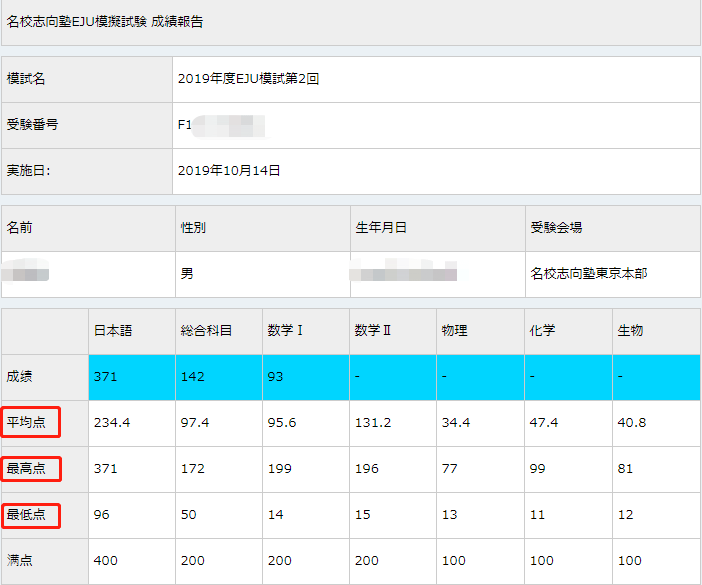
Task: Select the date 2019年10月14日
Action: 229,171
